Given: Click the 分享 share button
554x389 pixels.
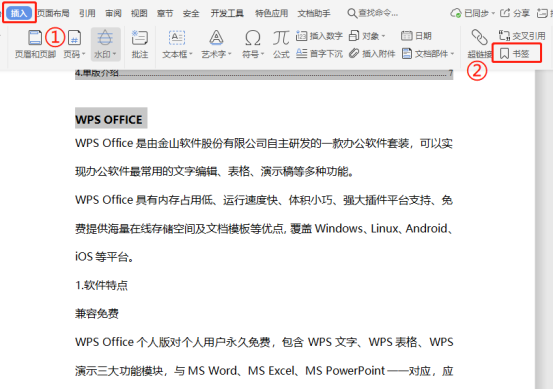Looking at the screenshot, I should (x=515, y=13).
